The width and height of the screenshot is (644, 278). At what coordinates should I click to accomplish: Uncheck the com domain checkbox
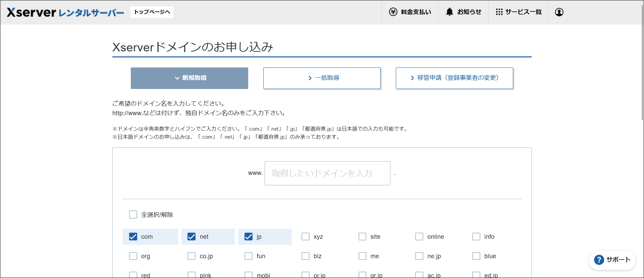pos(133,237)
